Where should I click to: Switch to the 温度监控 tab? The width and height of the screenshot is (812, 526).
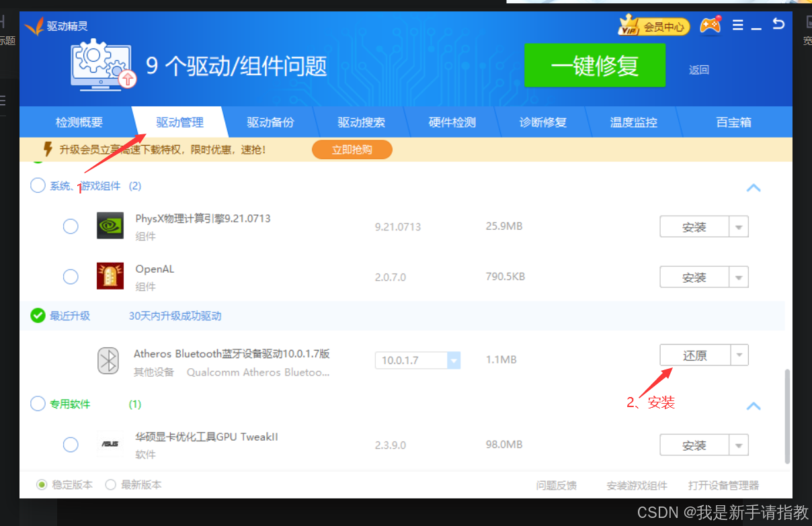[633, 122]
